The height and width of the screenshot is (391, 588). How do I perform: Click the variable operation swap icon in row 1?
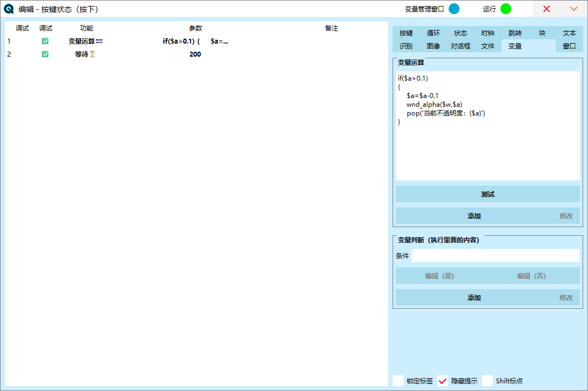click(99, 41)
